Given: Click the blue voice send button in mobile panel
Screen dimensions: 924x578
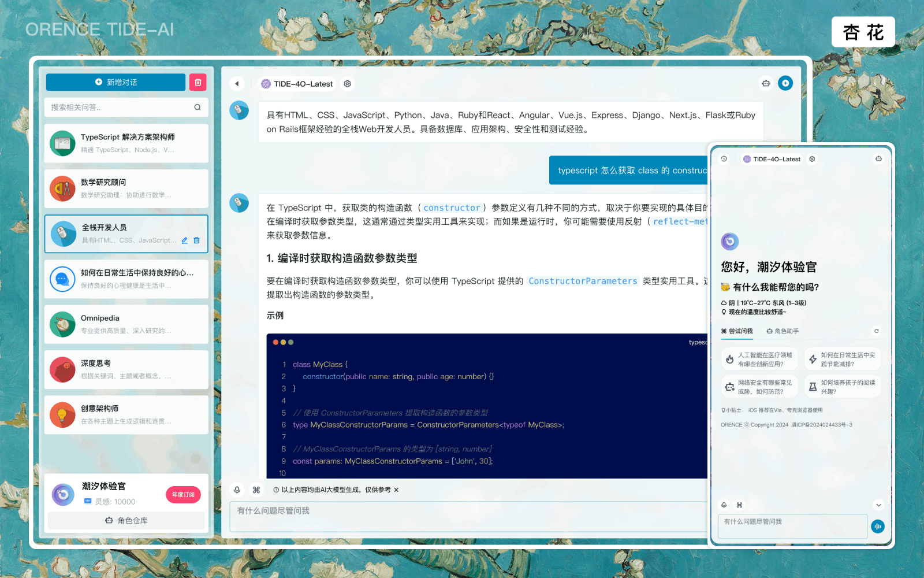Looking at the screenshot, I should pos(878,526).
